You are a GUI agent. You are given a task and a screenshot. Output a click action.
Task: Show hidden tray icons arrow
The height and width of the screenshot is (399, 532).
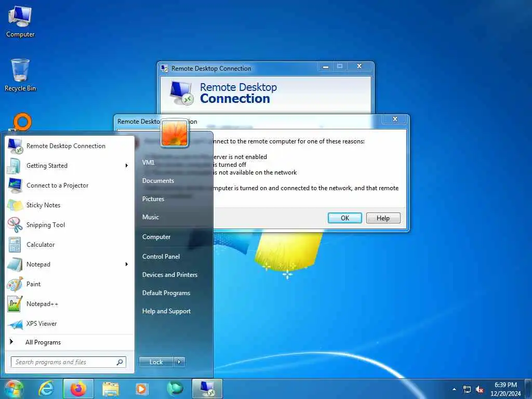pyautogui.click(x=454, y=389)
